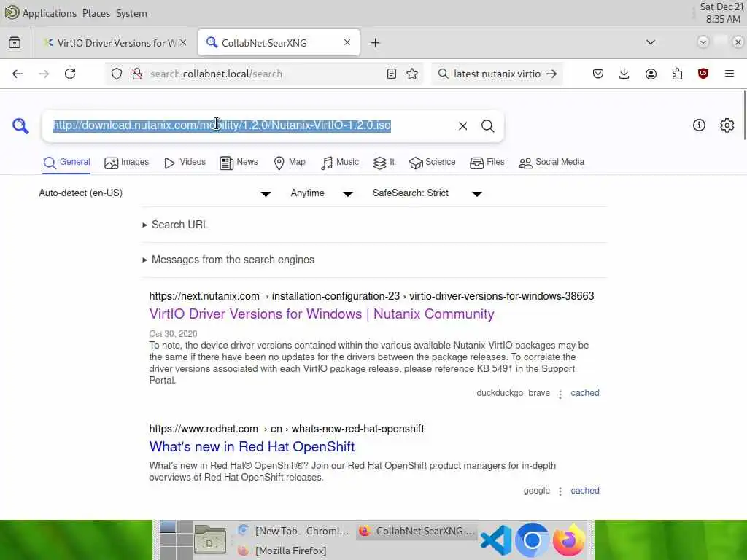Open the System menu
Screen dimensions: 747x560
(131, 13)
